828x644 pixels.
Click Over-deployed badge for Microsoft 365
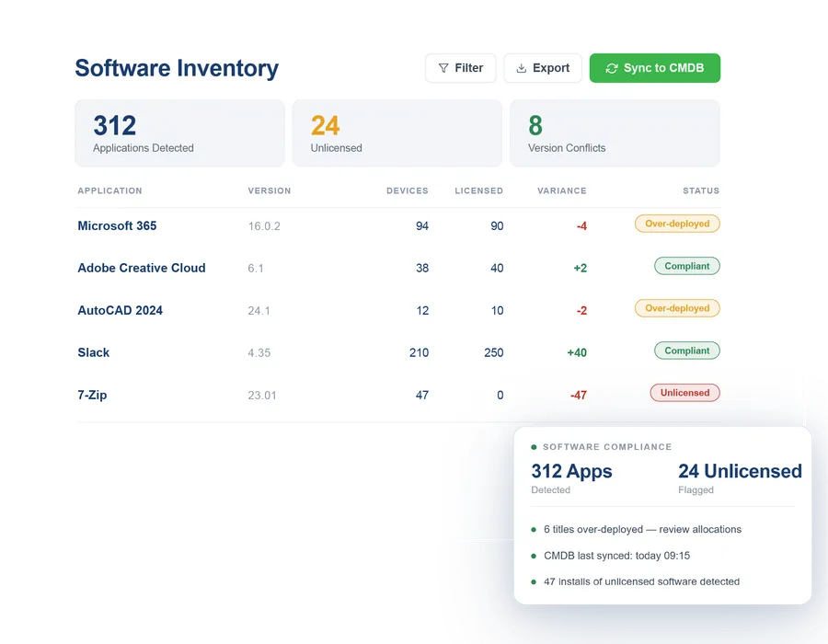click(x=677, y=224)
